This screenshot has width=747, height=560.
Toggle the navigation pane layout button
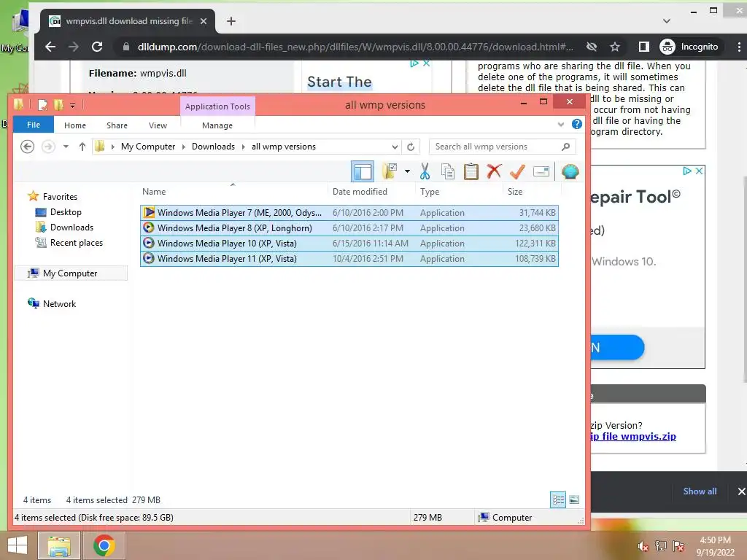point(363,171)
